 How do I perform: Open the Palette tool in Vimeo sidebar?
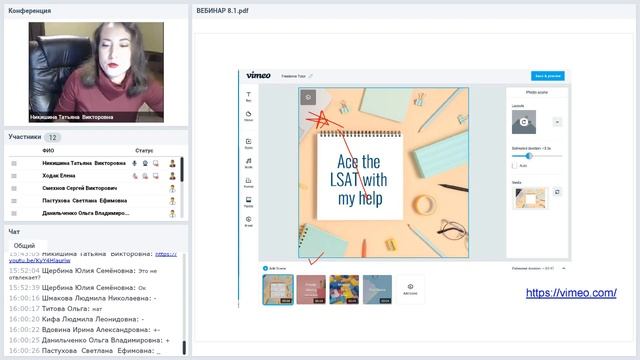pos(248,202)
